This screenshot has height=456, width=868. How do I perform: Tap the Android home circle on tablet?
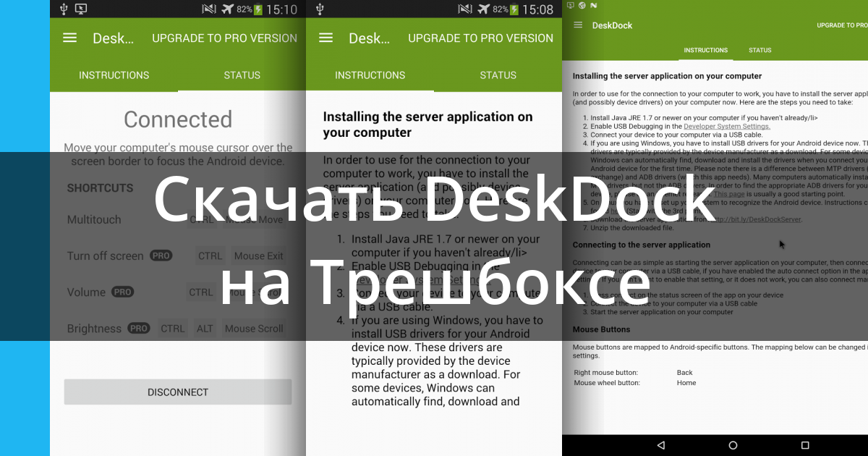tap(733, 445)
